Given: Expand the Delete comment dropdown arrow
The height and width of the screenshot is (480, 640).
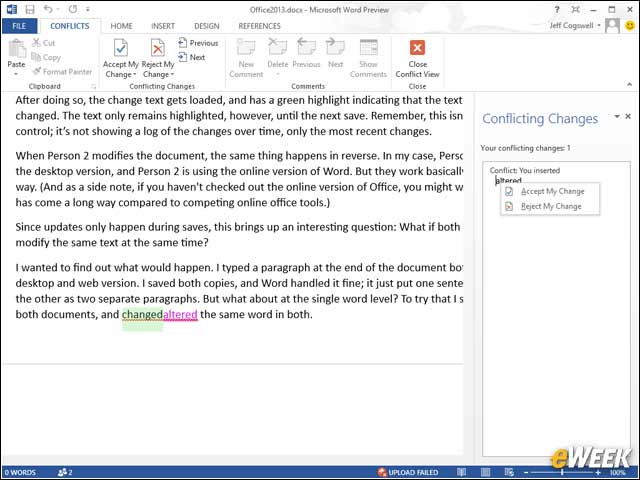Looking at the screenshot, I should point(278,74).
